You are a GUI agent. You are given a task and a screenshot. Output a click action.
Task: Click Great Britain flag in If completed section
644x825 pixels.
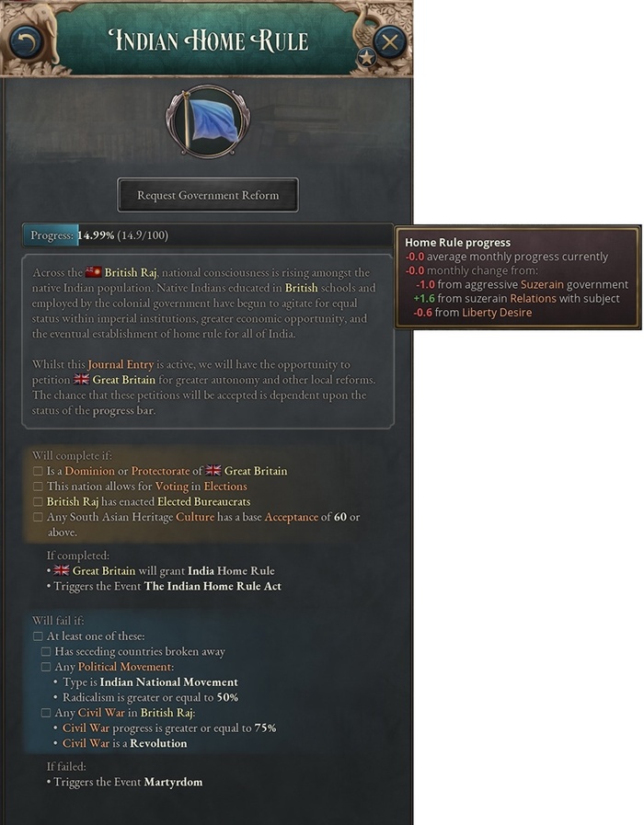pyautogui.click(x=62, y=570)
